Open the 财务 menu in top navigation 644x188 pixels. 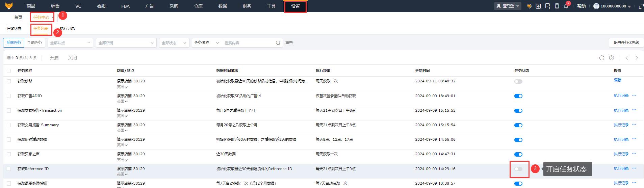(x=247, y=6)
